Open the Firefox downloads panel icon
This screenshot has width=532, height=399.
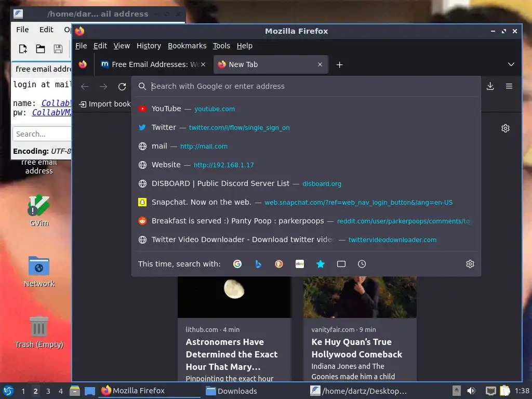point(490,86)
